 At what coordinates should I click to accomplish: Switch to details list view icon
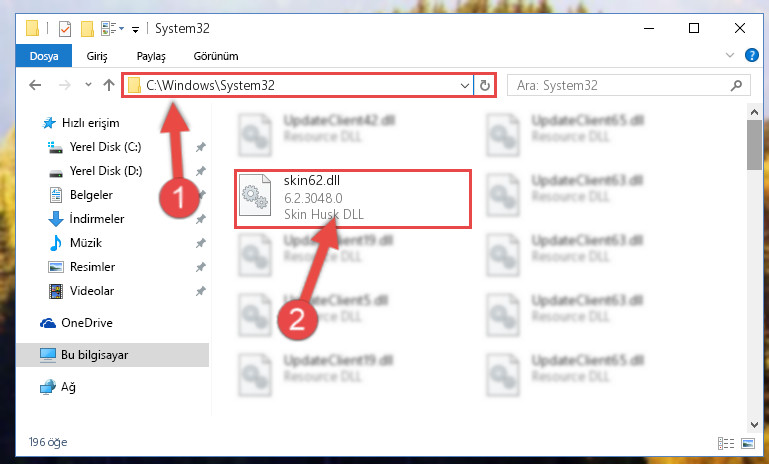pyautogui.click(x=726, y=443)
